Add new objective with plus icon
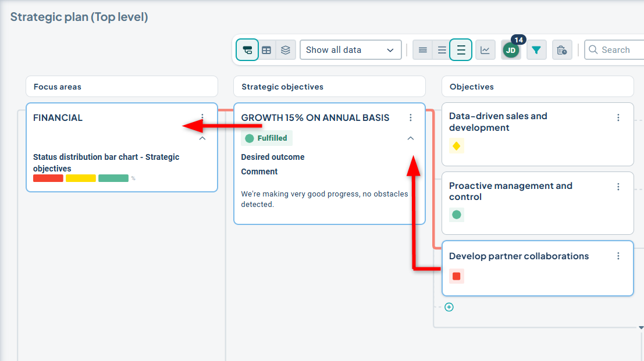Viewport: 644px width, 361px height. click(x=449, y=307)
